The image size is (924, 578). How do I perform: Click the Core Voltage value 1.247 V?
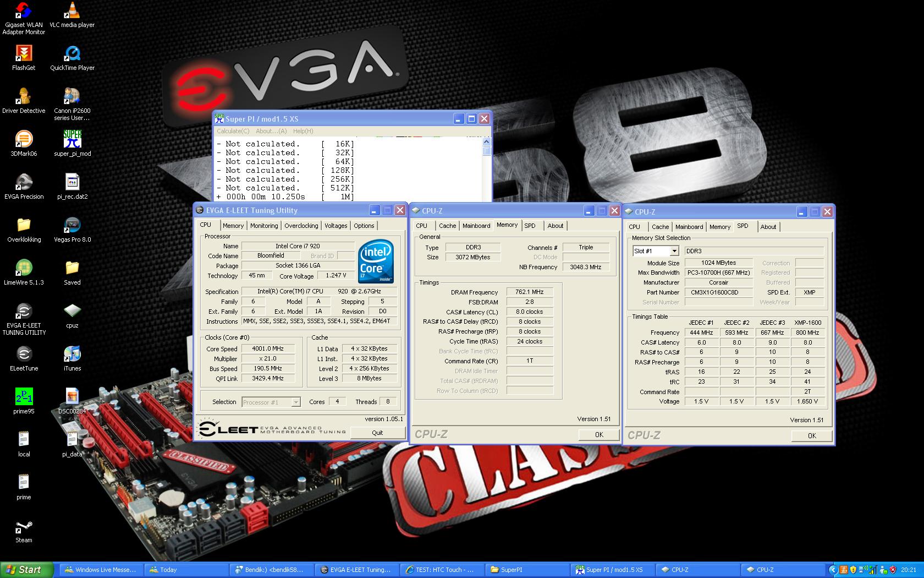pyautogui.click(x=335, y=275)
